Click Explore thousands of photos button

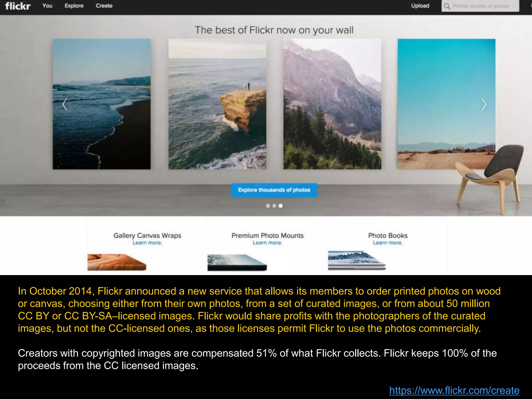coord(274,190)
